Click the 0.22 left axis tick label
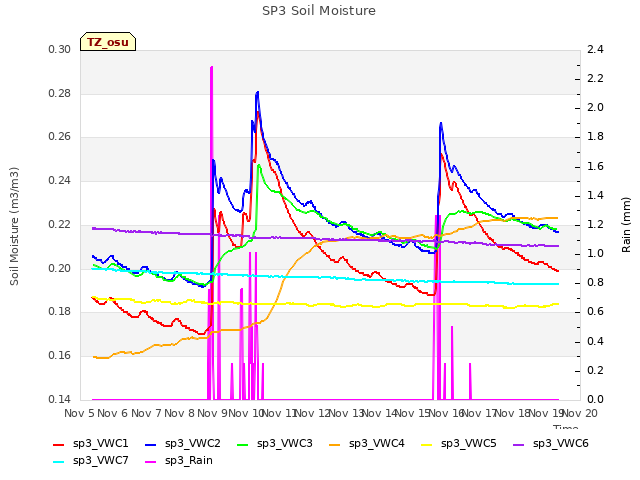Screen dimensions: 640x480 coord(60,224)
